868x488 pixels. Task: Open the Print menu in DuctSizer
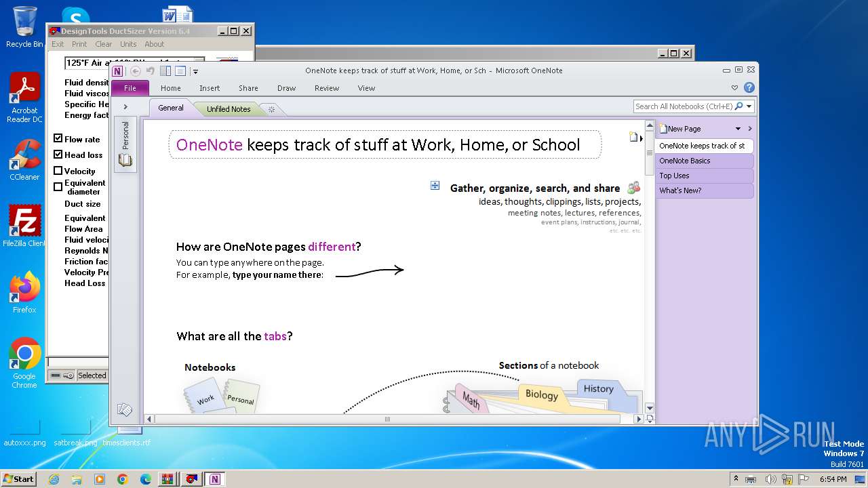[79, 44]
